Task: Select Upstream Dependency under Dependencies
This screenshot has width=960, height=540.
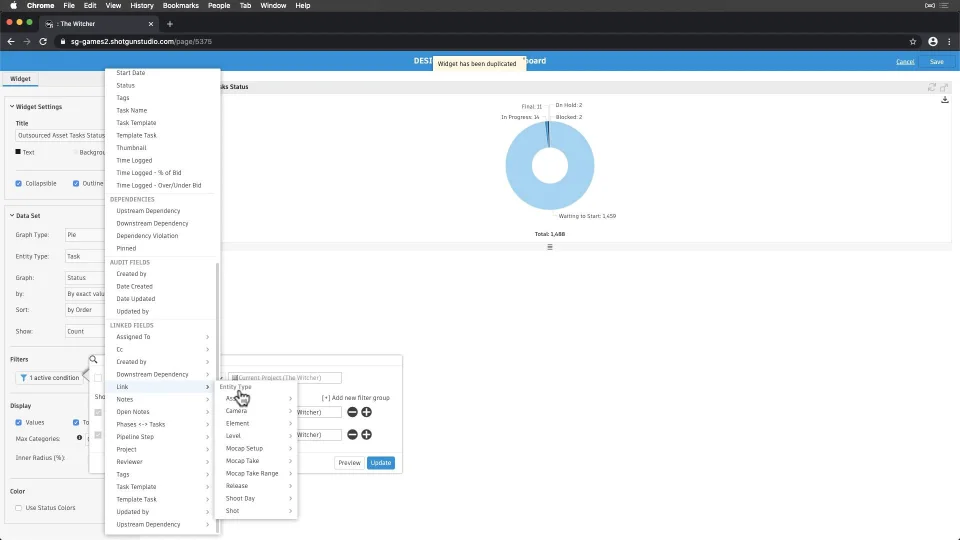Action: [148, 211]
